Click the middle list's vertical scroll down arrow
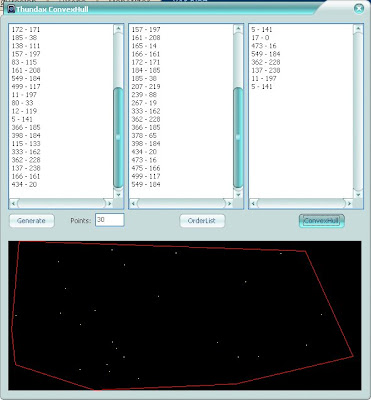This screenshot has width=371, height=400. 238,194
